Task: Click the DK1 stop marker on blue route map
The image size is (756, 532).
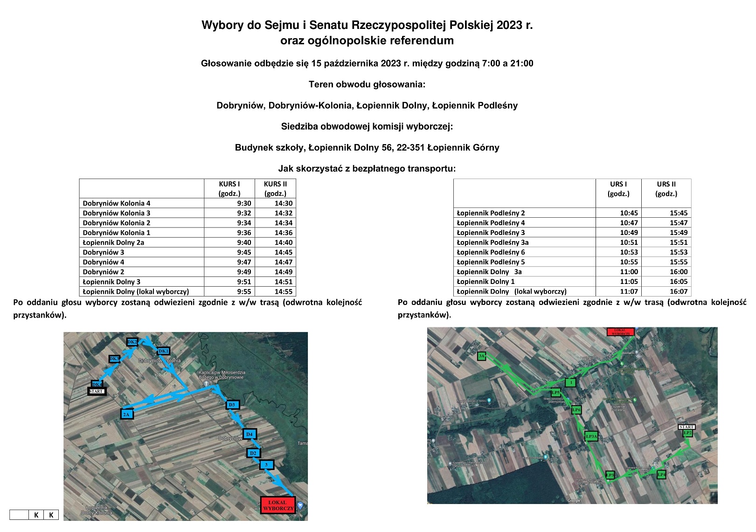Action: tap(163, 351)
